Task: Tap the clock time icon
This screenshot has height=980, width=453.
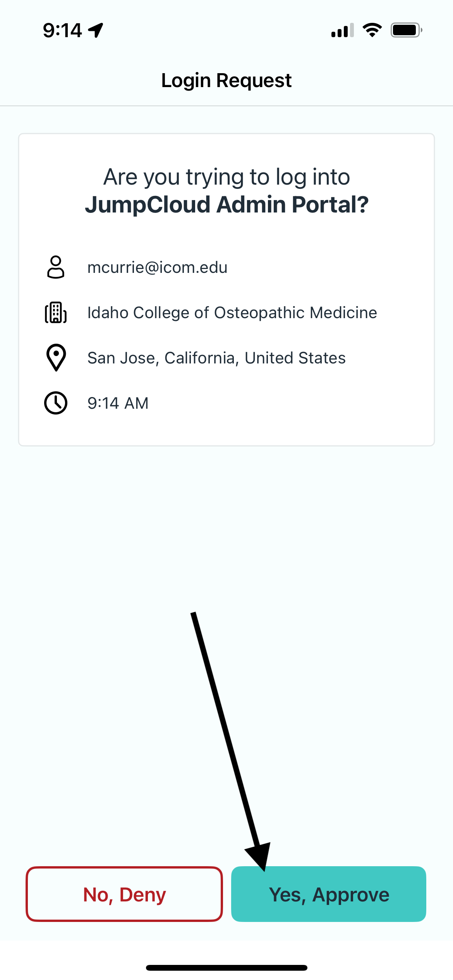Action: pyautogui.click(x=56, y=403)
